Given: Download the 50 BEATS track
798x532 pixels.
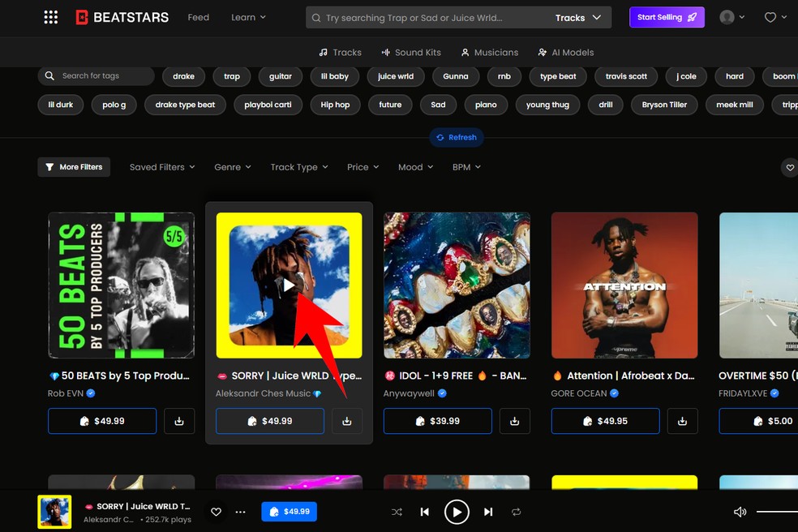Looking at the screenshot, I should pyautogui.click(x=179, y=421).
